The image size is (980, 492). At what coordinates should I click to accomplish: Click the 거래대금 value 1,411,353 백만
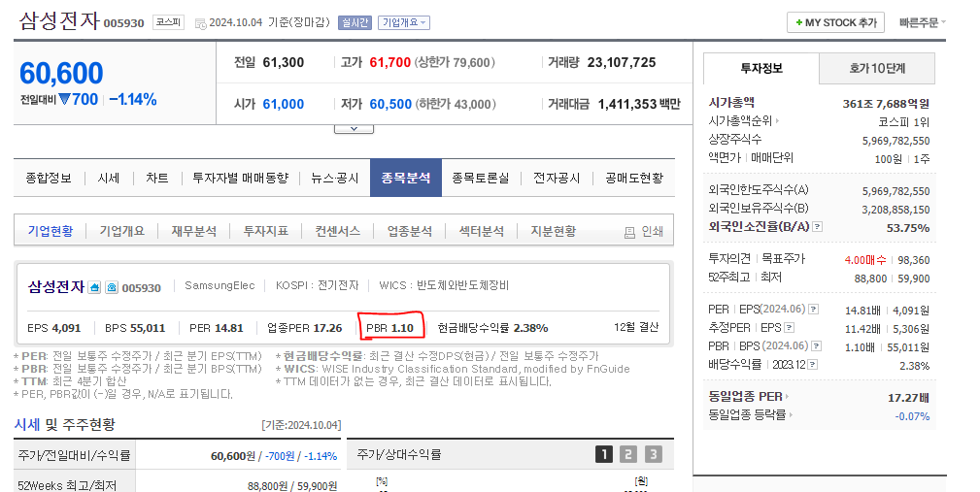click(639, 104)
